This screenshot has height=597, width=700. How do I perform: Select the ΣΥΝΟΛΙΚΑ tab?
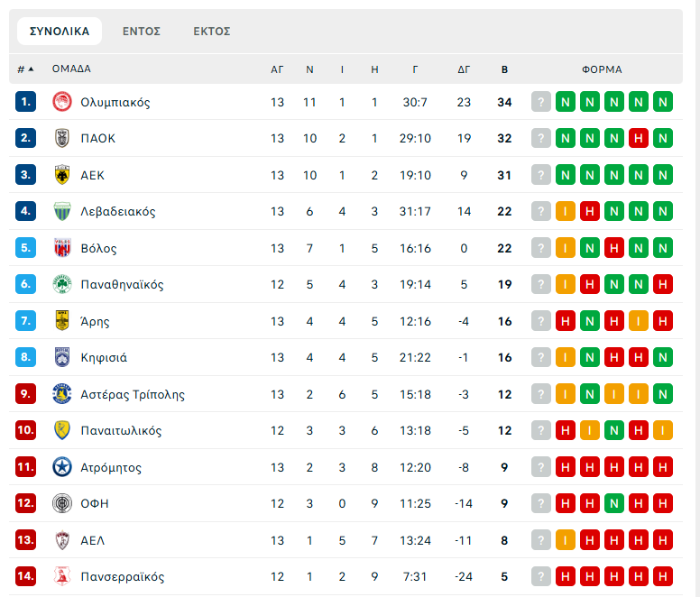coord(60,31)
